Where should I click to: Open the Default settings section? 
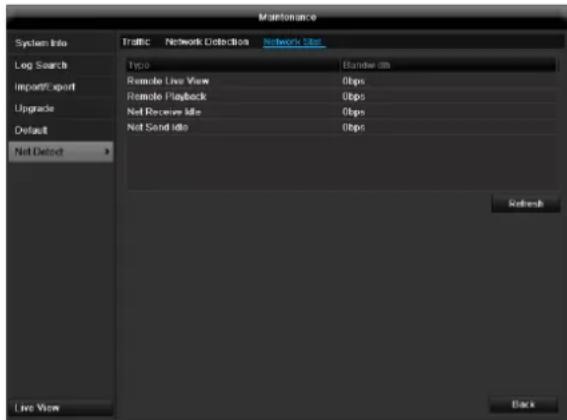61,130
